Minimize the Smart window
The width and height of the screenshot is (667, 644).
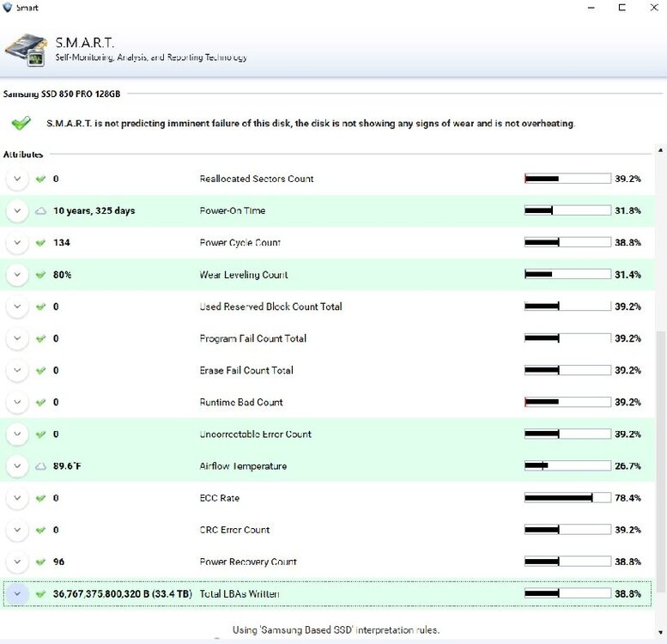point(591,7)
